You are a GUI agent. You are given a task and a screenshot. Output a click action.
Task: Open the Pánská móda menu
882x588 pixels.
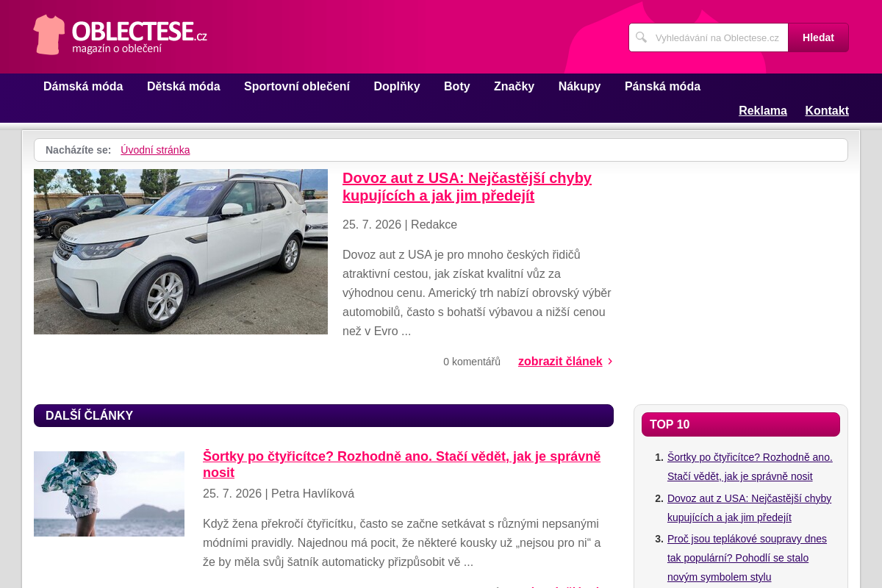(662, 86)
